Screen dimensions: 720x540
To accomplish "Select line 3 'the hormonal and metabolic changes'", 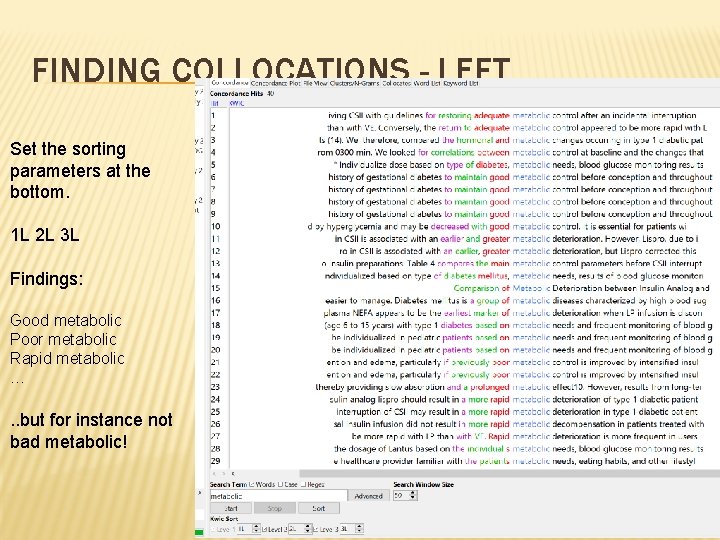I will click(x=511, y=140).
